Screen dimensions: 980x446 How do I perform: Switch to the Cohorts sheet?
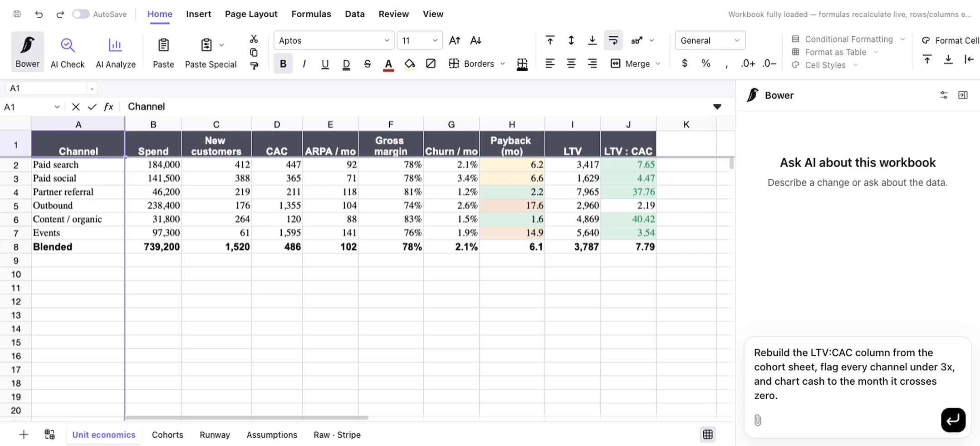[167, 435]
